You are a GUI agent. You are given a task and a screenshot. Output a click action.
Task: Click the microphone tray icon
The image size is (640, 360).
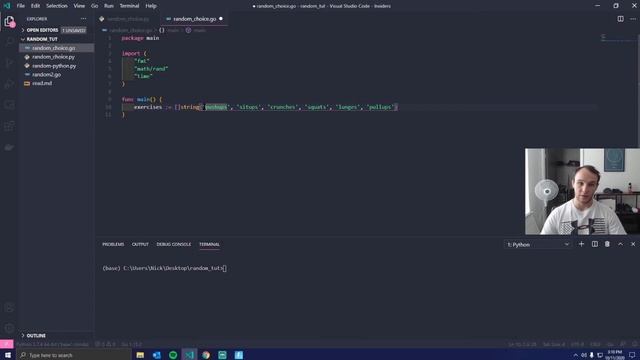point(591,355)
